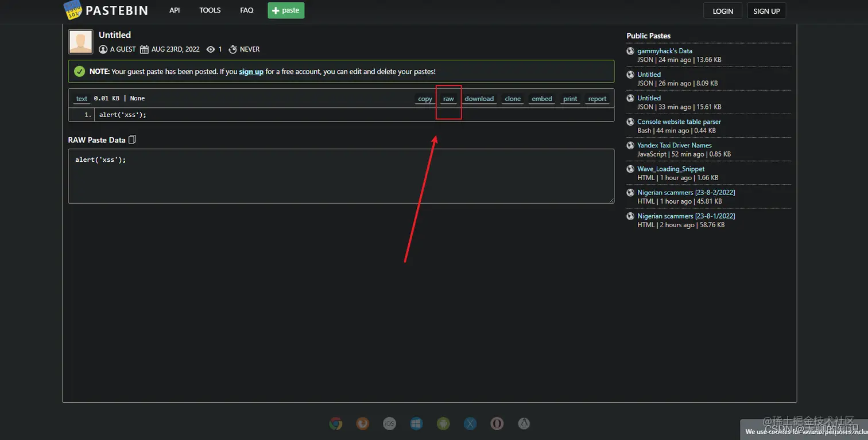The height and width of the screenshot is (440, 868).
Task: Click globe icon beside Nigerian scammers [23-8-2/2022]
Action: tap(631, 193)
